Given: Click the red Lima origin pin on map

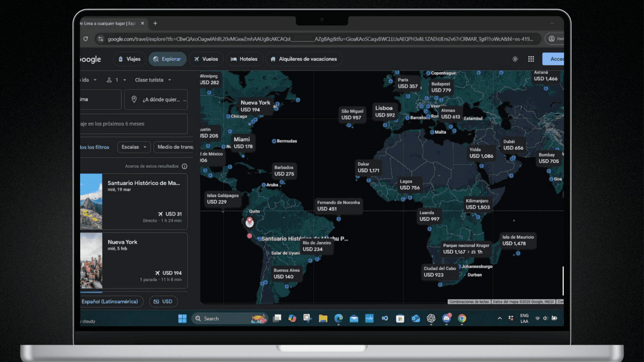Looking at the screenshot, I should 249,222.
